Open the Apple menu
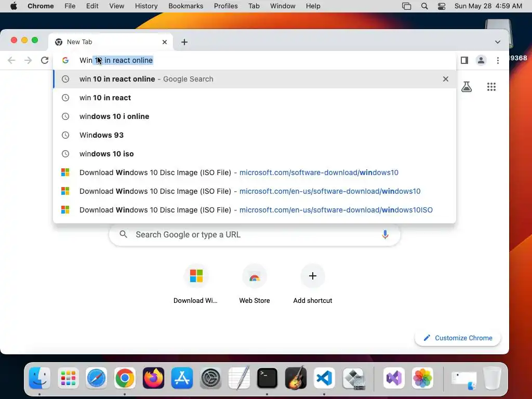 (x=14, y=6)
